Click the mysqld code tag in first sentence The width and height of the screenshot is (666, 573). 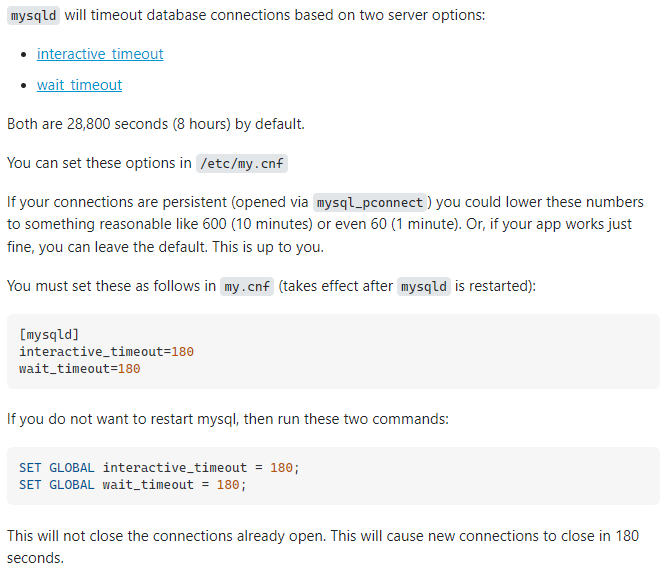(x=33, y=17)
